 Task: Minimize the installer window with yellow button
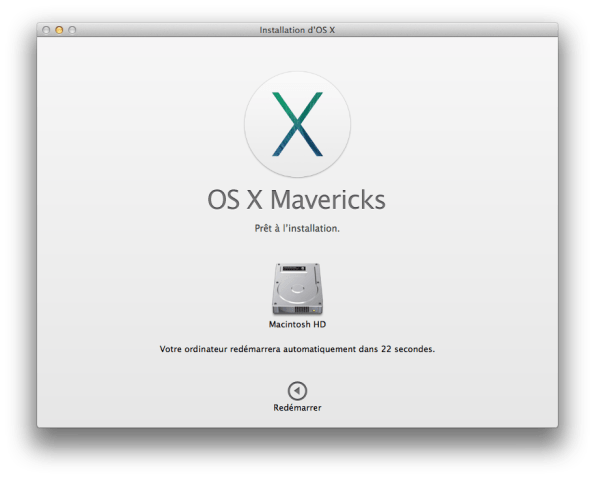coord(59,30)
